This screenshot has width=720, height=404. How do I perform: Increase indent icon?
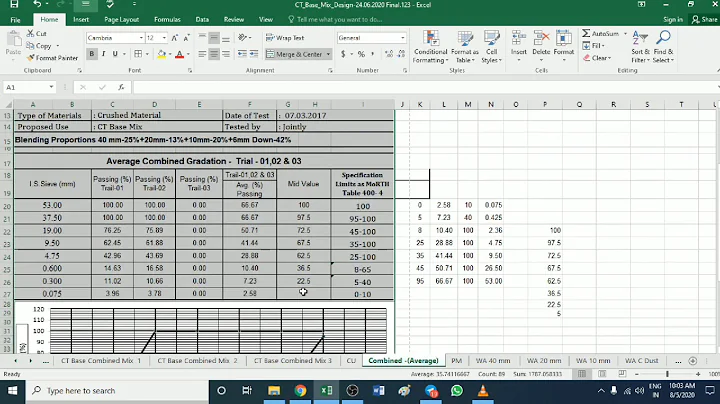point(254,54)
